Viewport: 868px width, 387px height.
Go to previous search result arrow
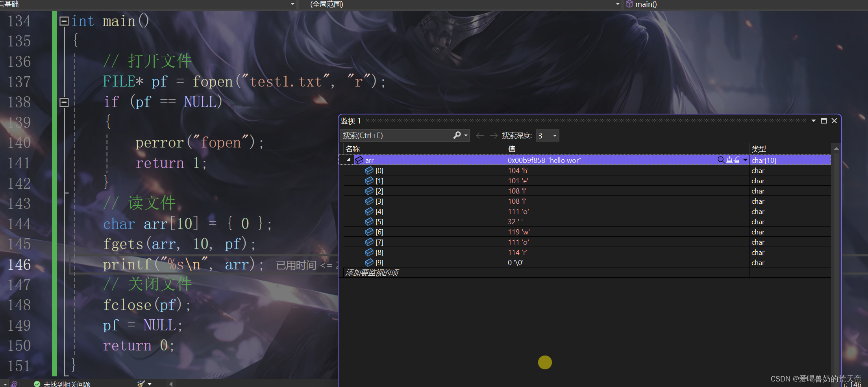[x=479, y=136]
